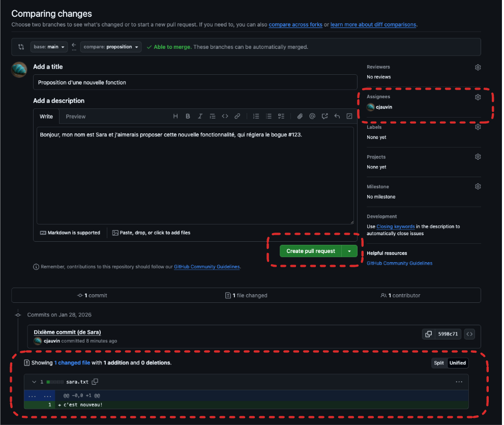Click the pull request title field
Viewport: 504px width, 425px height.
(x=195, y=82)
